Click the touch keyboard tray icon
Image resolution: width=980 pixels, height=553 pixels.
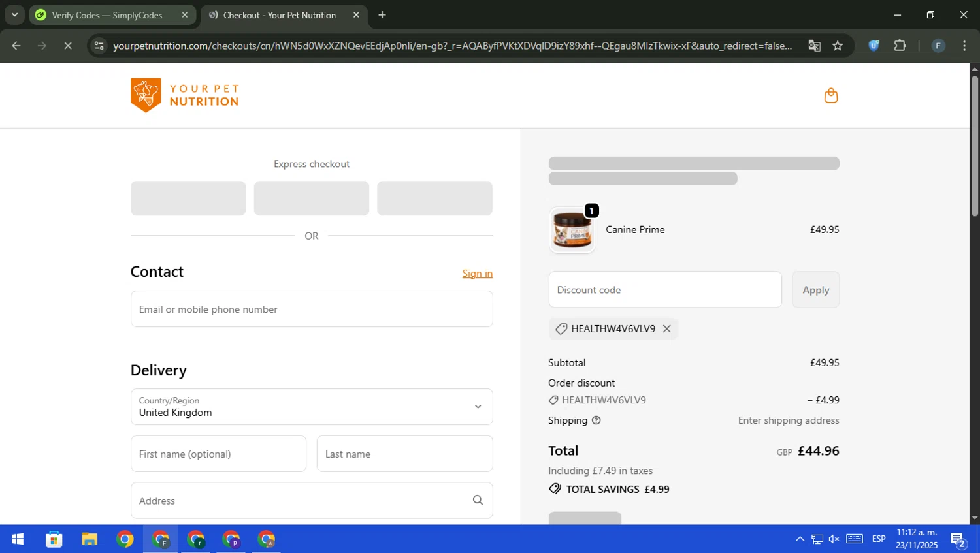[855, 539]
